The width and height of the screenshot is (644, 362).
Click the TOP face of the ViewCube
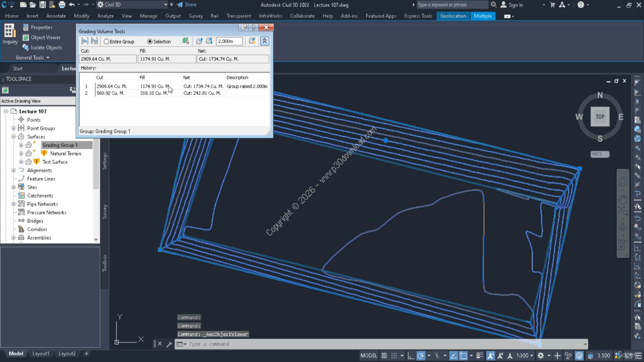[x=600, y=117]
